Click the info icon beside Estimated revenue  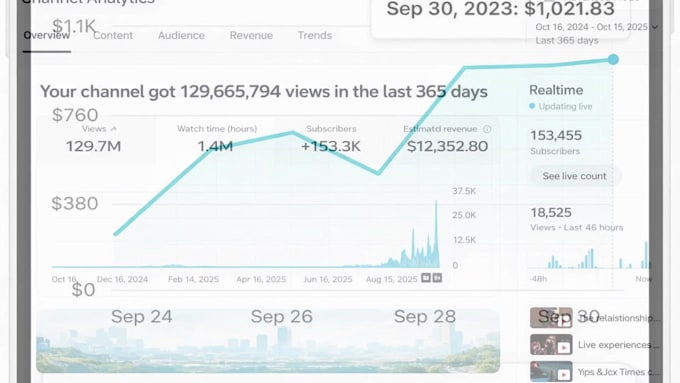(487, 129)
